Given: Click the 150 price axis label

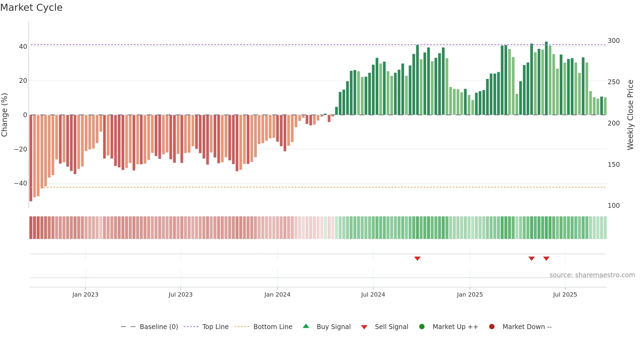Looking at the screenshot, I should [614, 165].
